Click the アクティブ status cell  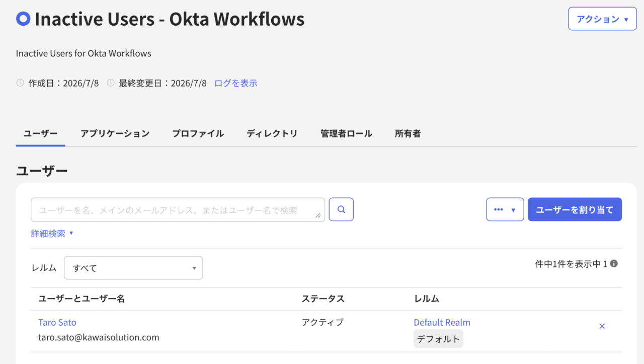[323, 322]
